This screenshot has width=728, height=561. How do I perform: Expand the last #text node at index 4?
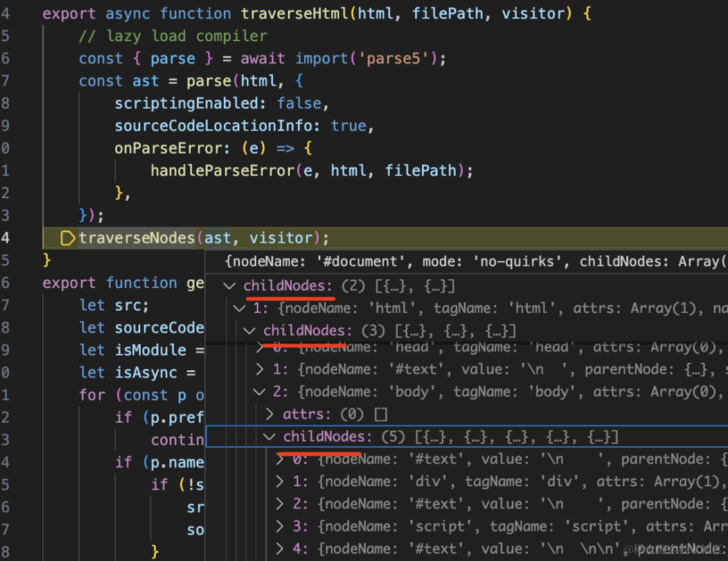pyautogui.click(x=280, y=548)
